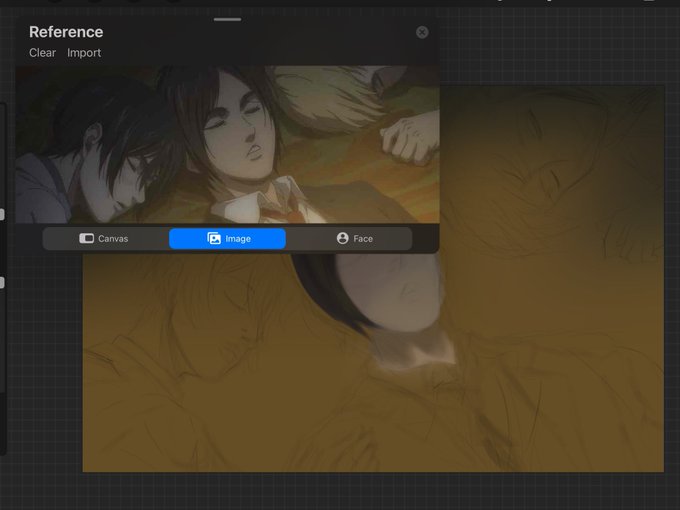Click the upper sidebar slider handle
Screen dimensions: 680x510
click(2, 214)
